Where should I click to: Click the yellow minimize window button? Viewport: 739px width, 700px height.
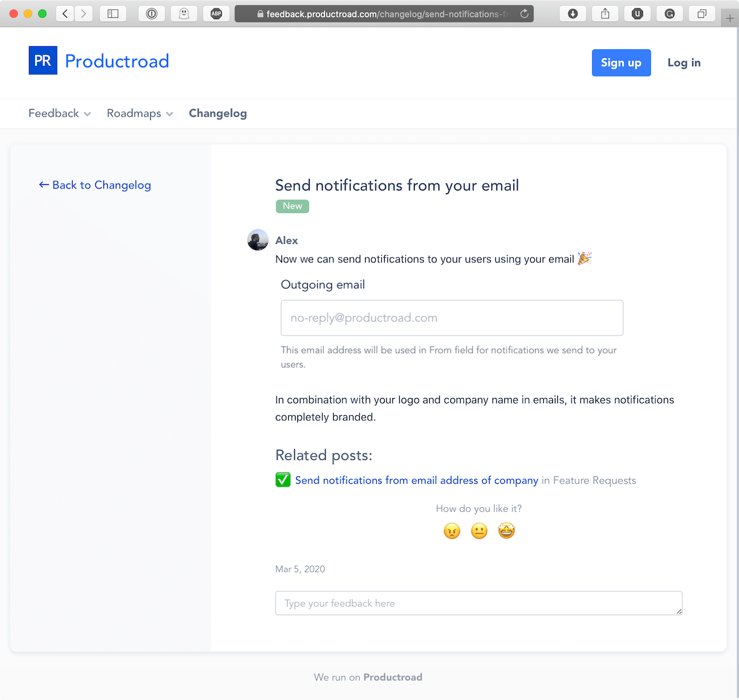[28, 14]
